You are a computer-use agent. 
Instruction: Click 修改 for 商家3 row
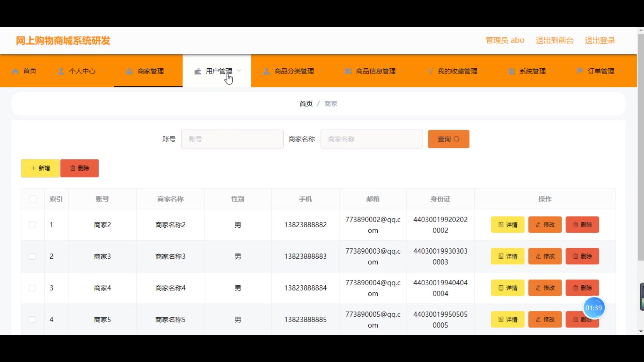[545, 256]
